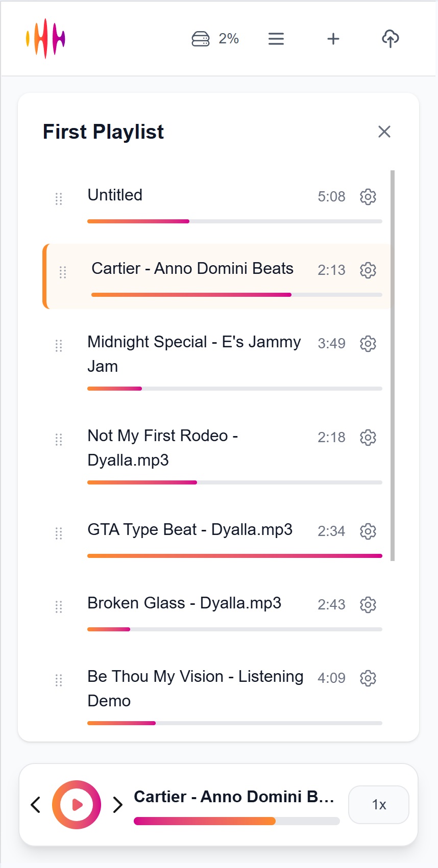
Task: Seek within the bottom player progress bar
Action: pyautogui.click(x=236, y=821)
